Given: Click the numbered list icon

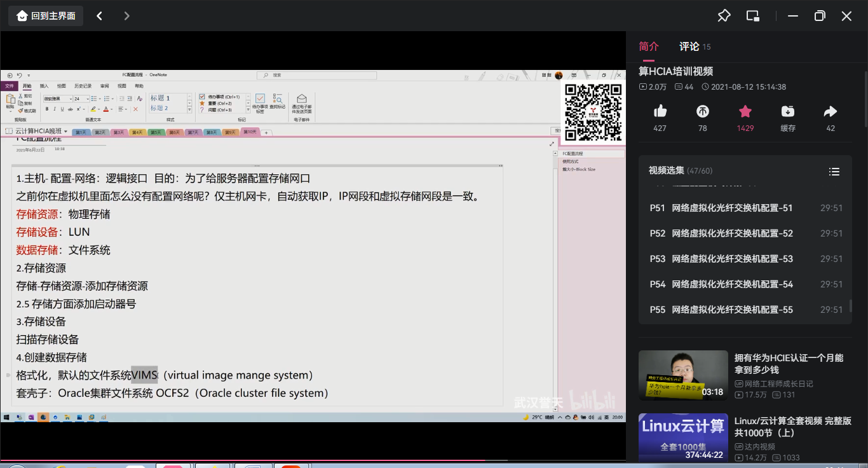Looking at the screenshot, I should pyautogui.click(x=106, y=99).
